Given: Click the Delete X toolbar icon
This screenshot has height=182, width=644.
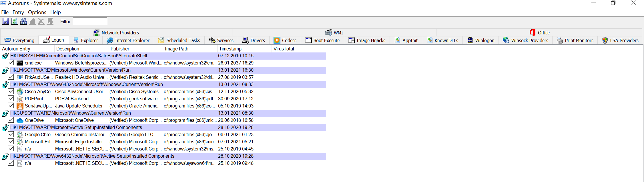Looking at the screenshot, I should click(41, 21).
